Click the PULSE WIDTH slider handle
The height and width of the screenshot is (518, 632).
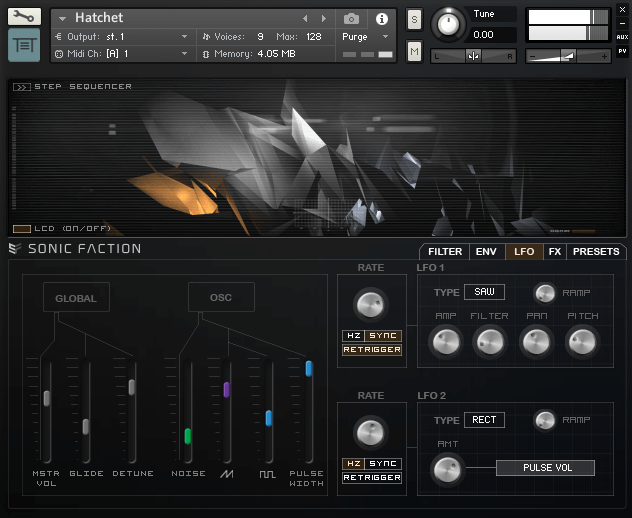[x=309, y=369]
